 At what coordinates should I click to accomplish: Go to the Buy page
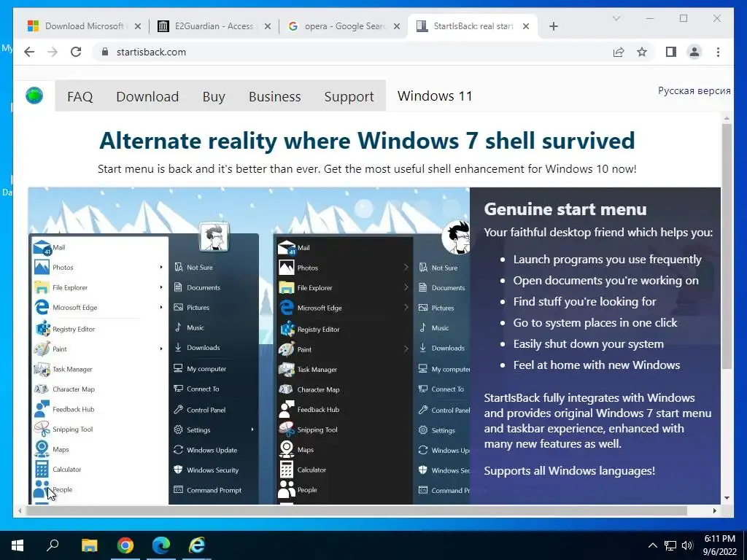(214, 97)
